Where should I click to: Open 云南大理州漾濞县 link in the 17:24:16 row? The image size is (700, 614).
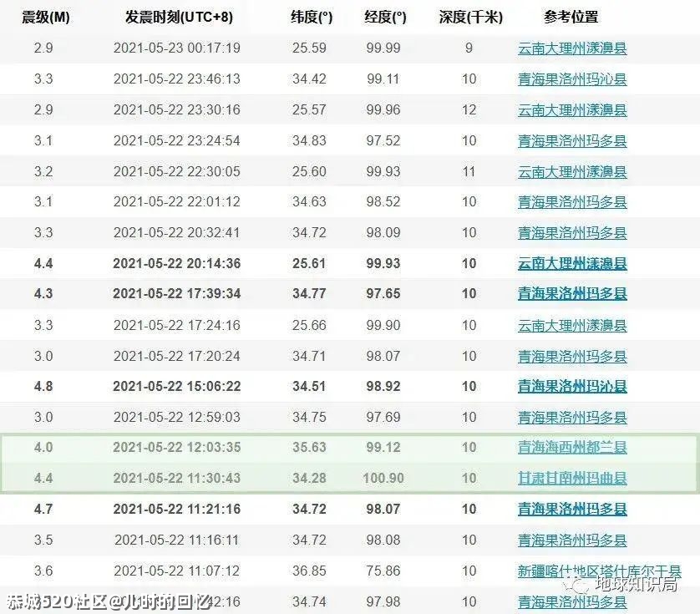click(x=572, y=325)
